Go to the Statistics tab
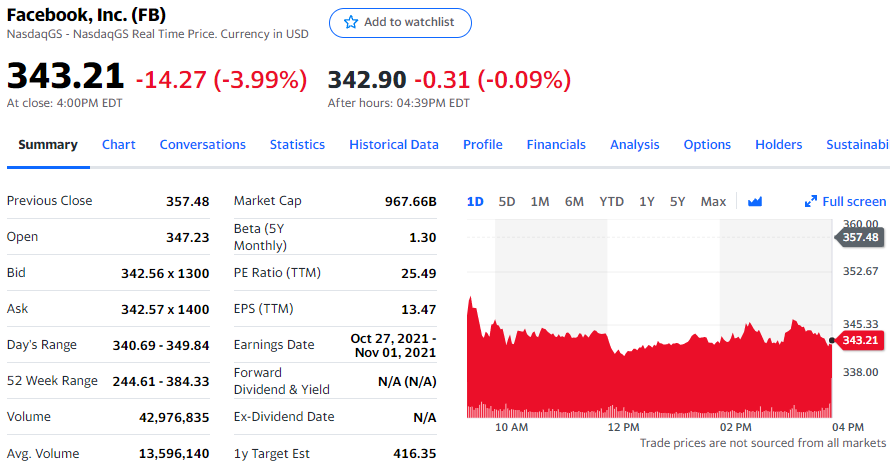The image size is (890, 466). coord(297,145)
